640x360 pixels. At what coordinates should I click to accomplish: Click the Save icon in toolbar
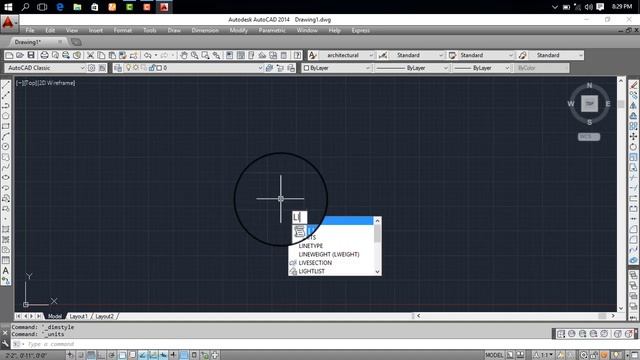click(x=31, y=55)
